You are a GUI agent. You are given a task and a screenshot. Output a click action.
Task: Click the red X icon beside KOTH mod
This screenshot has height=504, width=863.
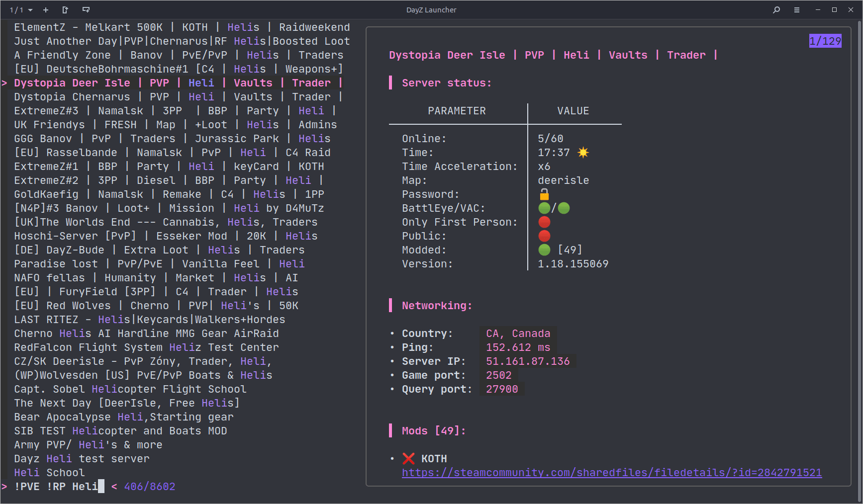coord(408,458)
